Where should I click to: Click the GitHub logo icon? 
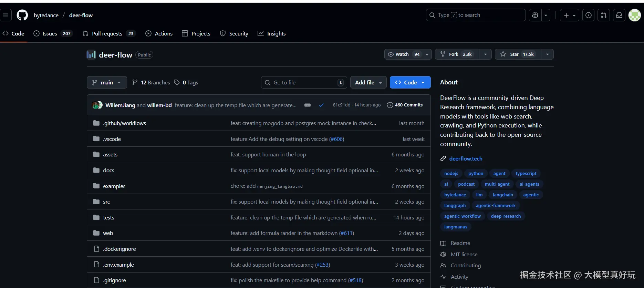tap(22, 15)
